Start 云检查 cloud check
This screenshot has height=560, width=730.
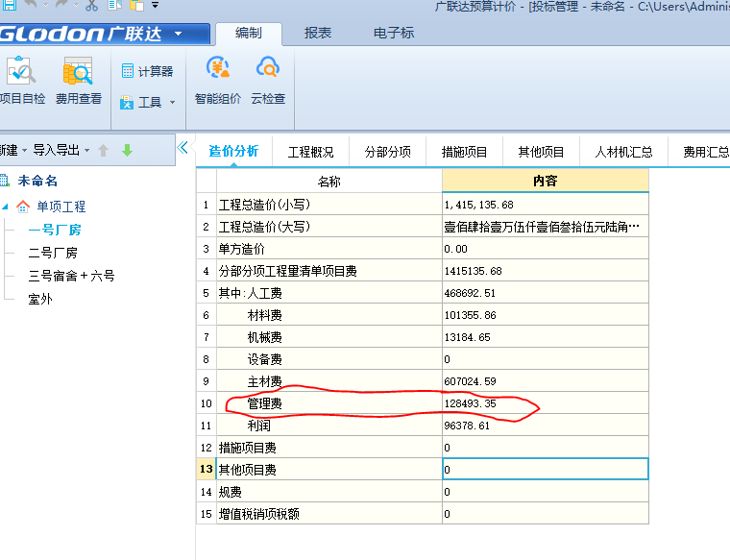tap(268, 80)
